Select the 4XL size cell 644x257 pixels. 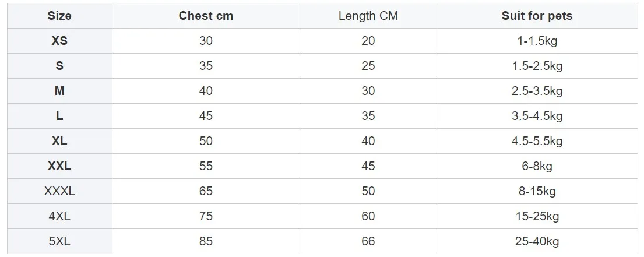[x=59, y=216]
